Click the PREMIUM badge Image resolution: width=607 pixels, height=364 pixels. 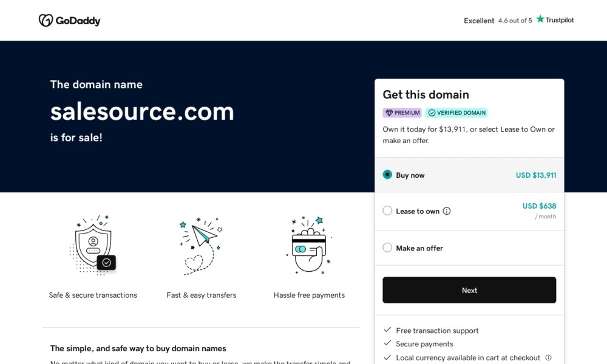402,112
